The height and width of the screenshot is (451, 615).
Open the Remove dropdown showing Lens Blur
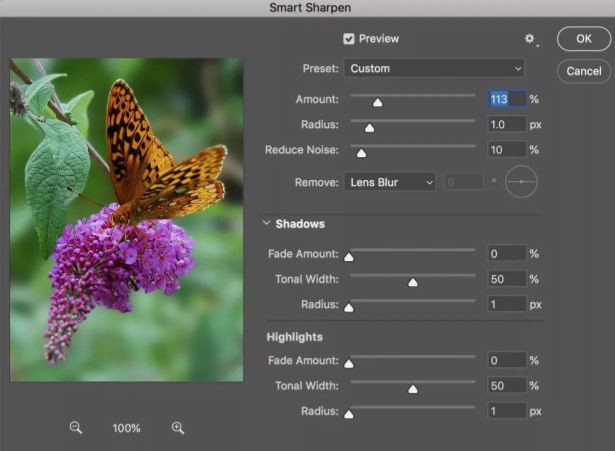click(390, 182)
